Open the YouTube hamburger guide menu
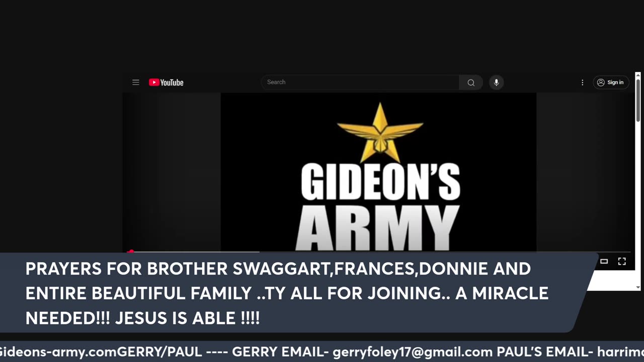Screen dimensions: 644x362 point(136,82)
